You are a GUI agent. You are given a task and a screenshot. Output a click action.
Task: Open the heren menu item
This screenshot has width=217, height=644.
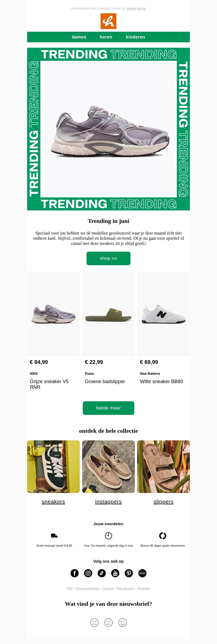click(x=106, y=37)
